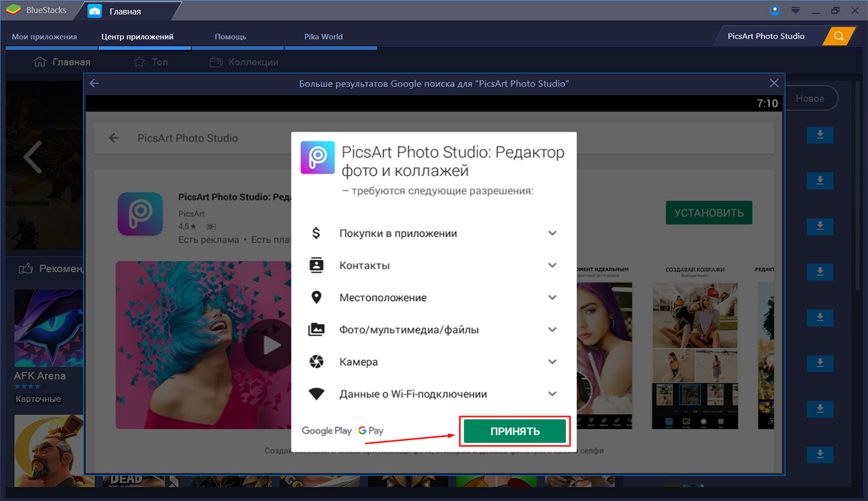Click the dollar sign purchases icon
The height and width of the screenshot is (501, 868).
click(x=316, y=233)
